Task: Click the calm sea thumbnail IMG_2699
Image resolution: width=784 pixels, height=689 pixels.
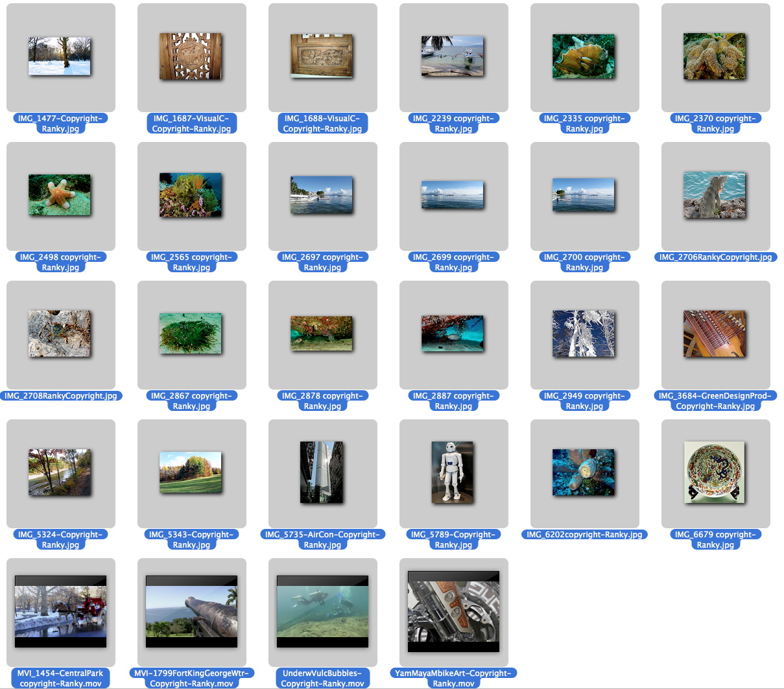Action: click(x=453, y=195)
